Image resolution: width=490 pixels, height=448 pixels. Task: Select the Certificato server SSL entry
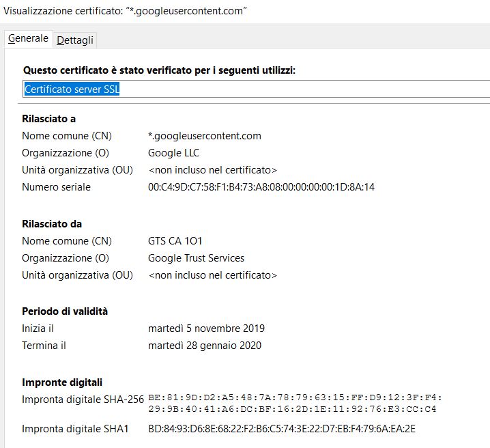pyautogui.click(x=72, y=89)
